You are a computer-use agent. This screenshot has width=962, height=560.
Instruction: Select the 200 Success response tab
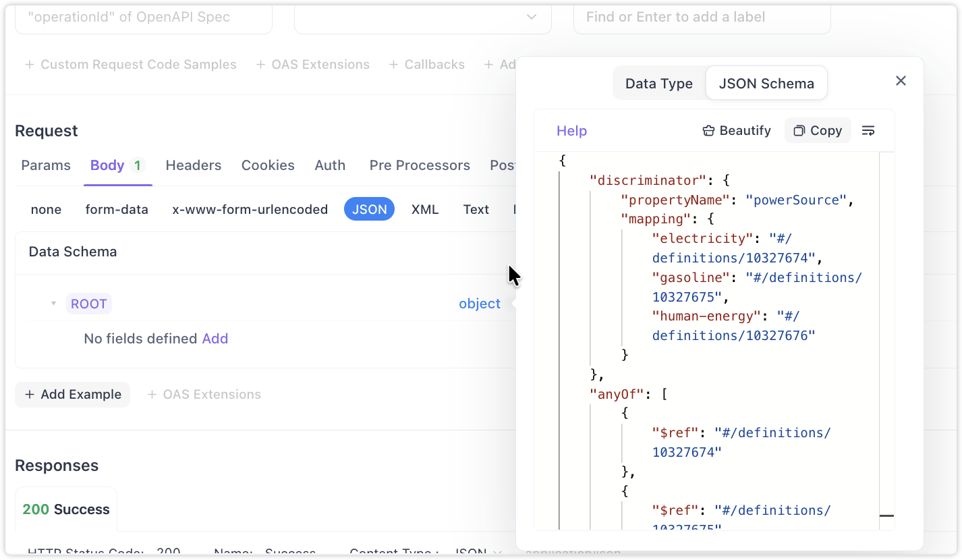[66, 509]
